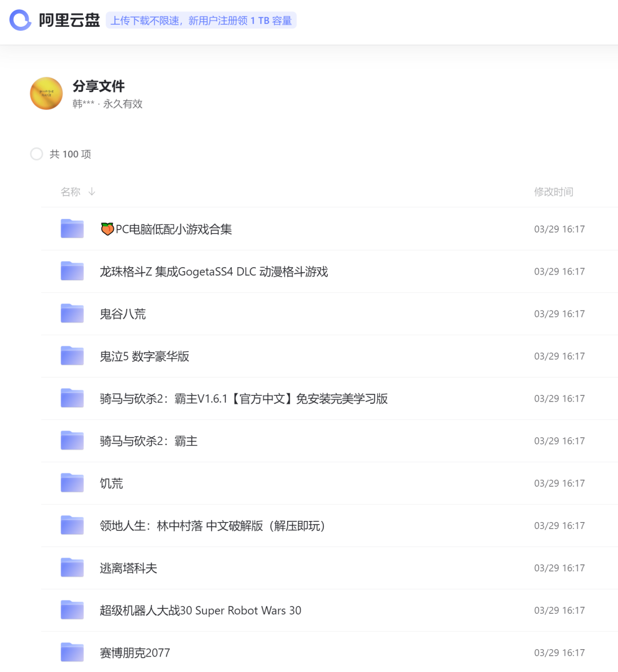
Task: Click the modified time of 饥荒 row
Action: click(x=559, y=484)
